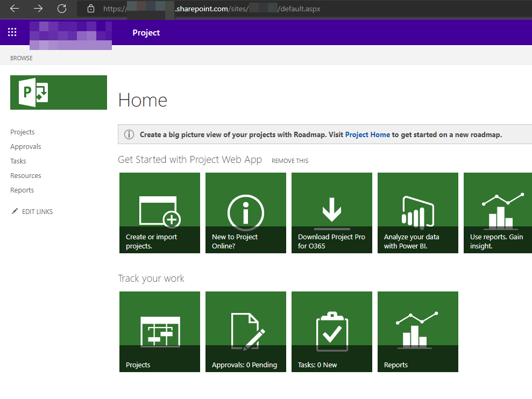Screen dimensions: 532x399
Task: Open Analyze your data with Power BI tile
Action: pyautogui.click(x=418, y=213)
